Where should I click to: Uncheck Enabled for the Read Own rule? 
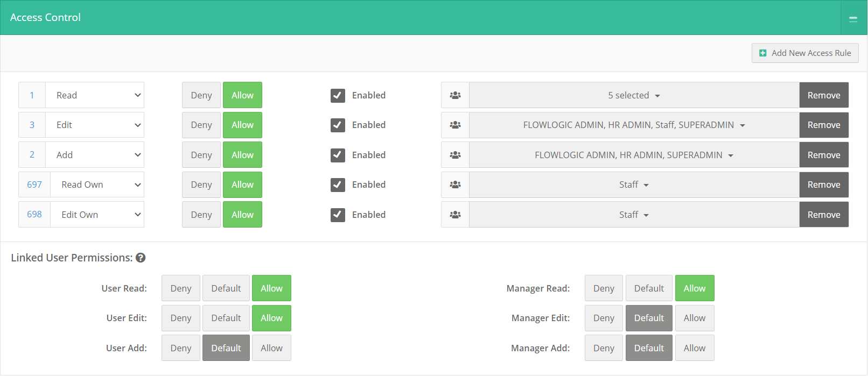coord(338,185)
